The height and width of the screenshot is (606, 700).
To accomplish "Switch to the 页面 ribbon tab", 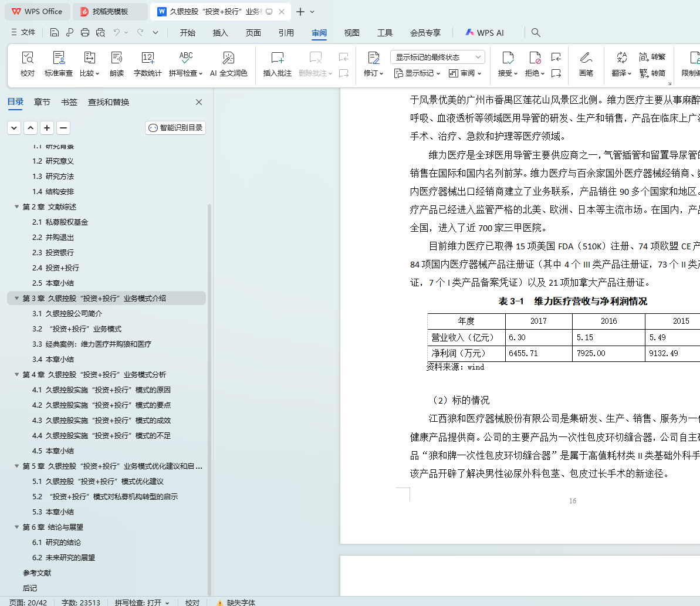I will tap(253, 33).
